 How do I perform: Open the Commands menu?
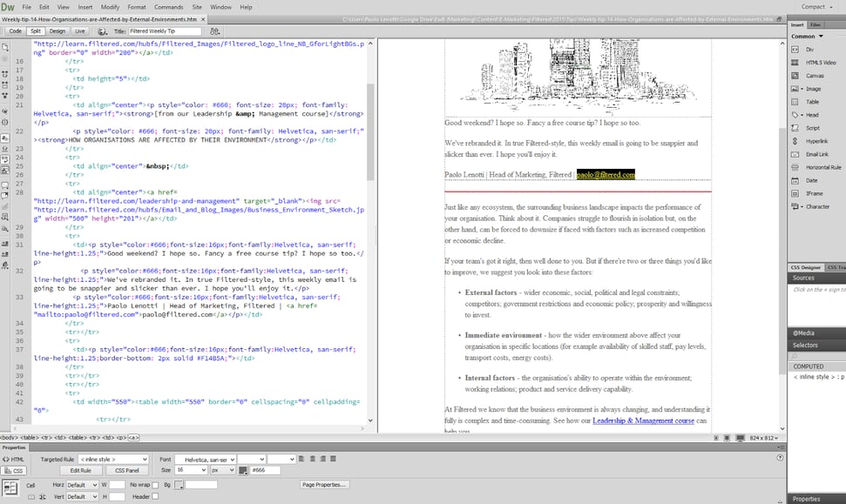[x=169, y=7]
